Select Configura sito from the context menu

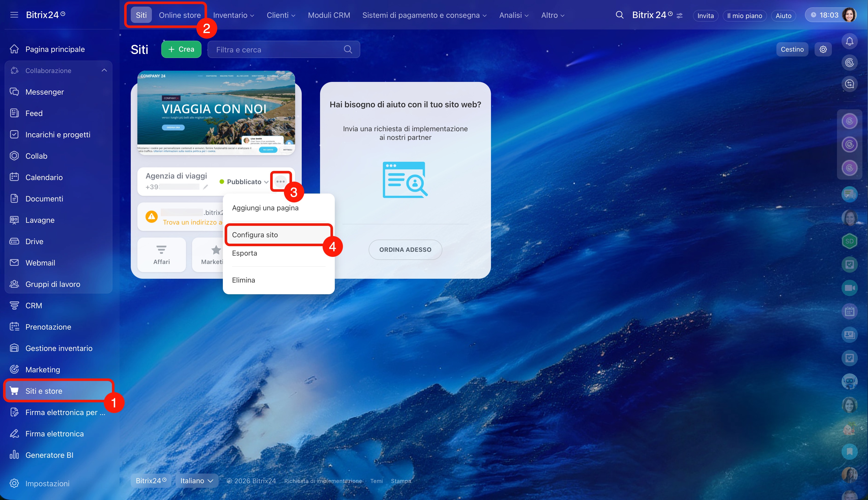click(x=255, y=235)
